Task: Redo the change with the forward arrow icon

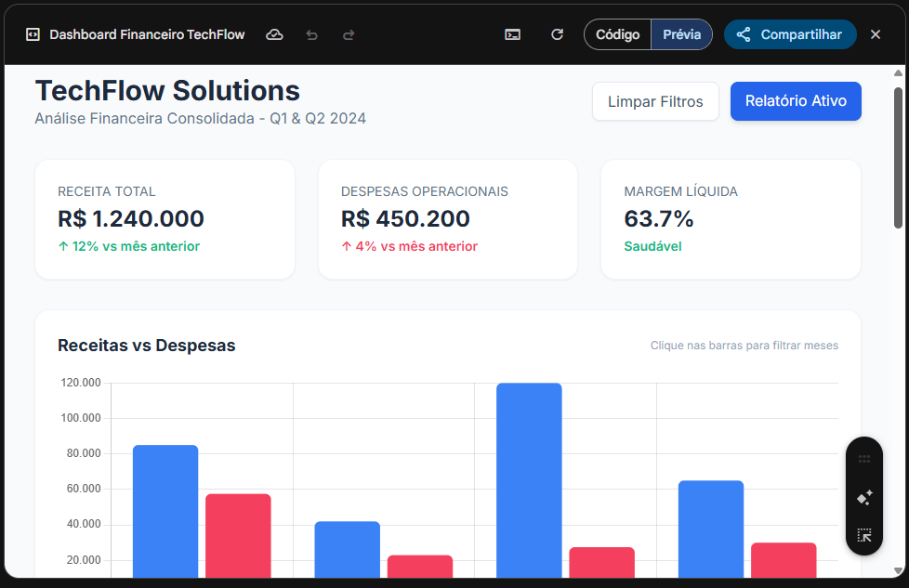Action: point(349,35)
